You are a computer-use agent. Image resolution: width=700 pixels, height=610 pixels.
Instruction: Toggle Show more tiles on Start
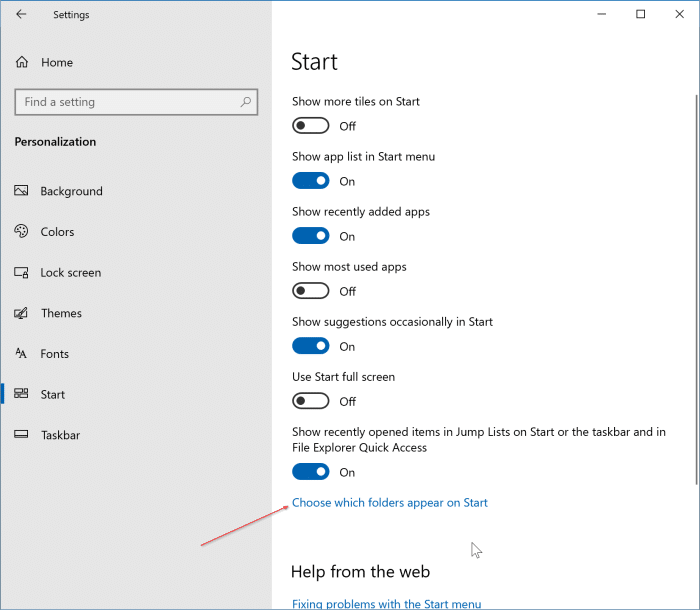[311, 126]
